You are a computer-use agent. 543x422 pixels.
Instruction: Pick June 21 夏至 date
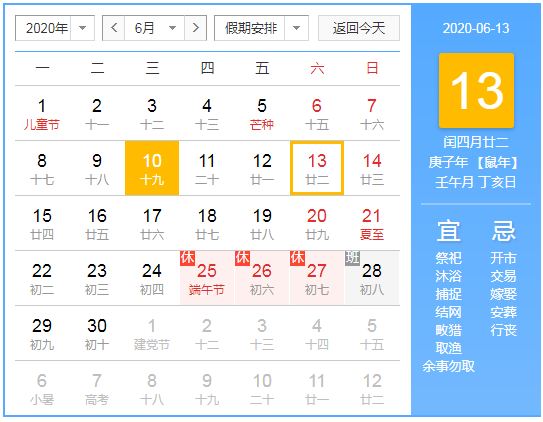pyautogui.click(x=372, y=223)
